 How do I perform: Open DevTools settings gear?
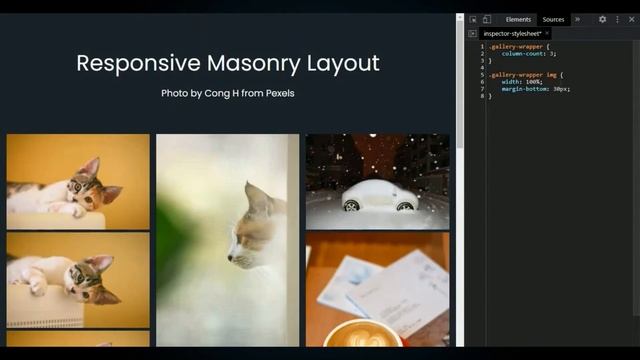tap(602, 19)
